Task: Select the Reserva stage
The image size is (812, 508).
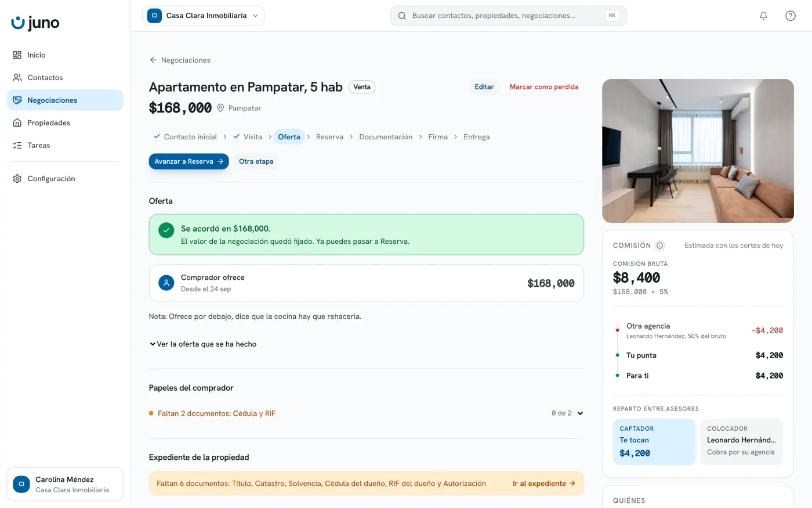Action: (x=329, y=137)
